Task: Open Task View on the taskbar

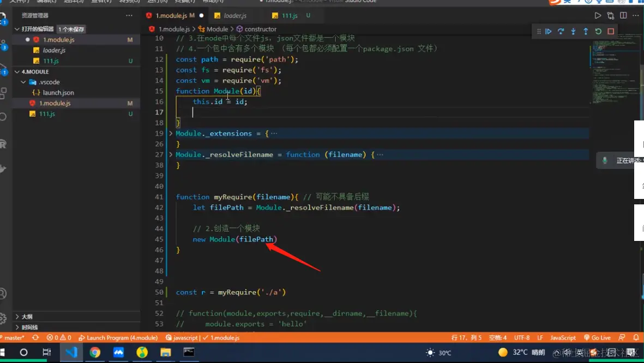Action: coord(47,352)
